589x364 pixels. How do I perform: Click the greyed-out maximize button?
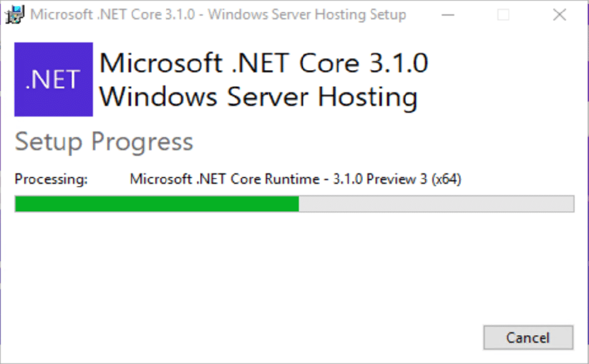click(x=504, y=15)
